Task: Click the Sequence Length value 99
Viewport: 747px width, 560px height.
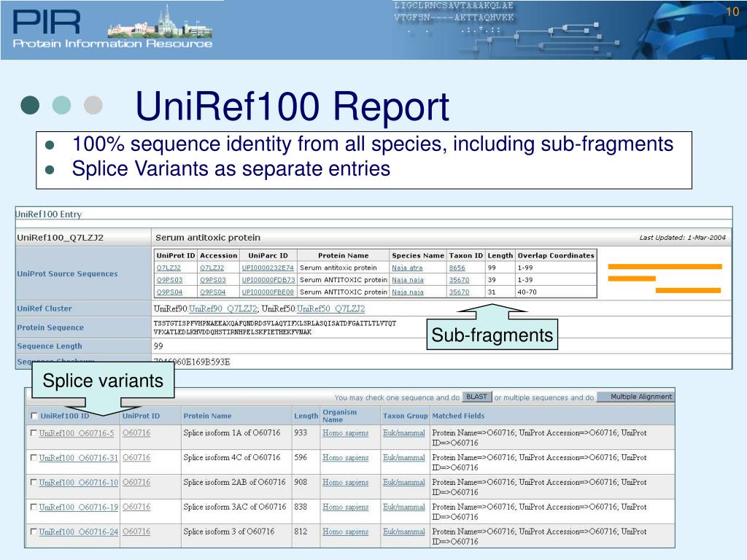Action: pyautogui.click(x=158, y=346)
